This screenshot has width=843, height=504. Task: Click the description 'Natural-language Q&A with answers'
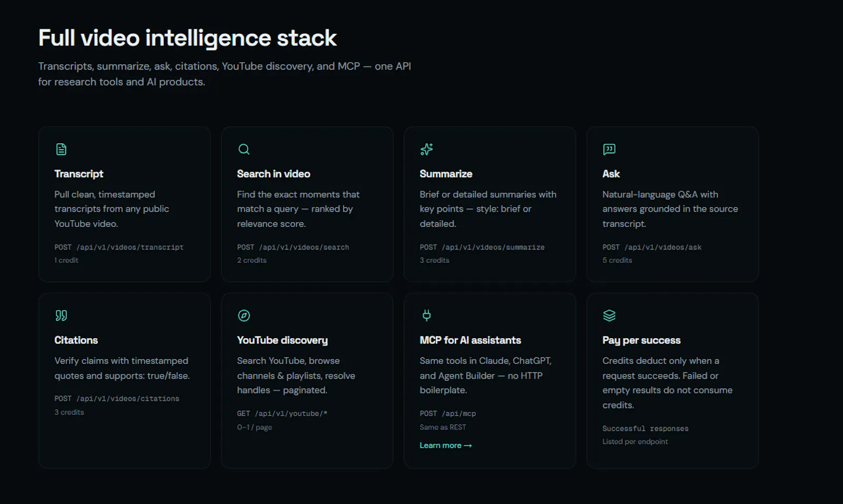tap(670, 209)
